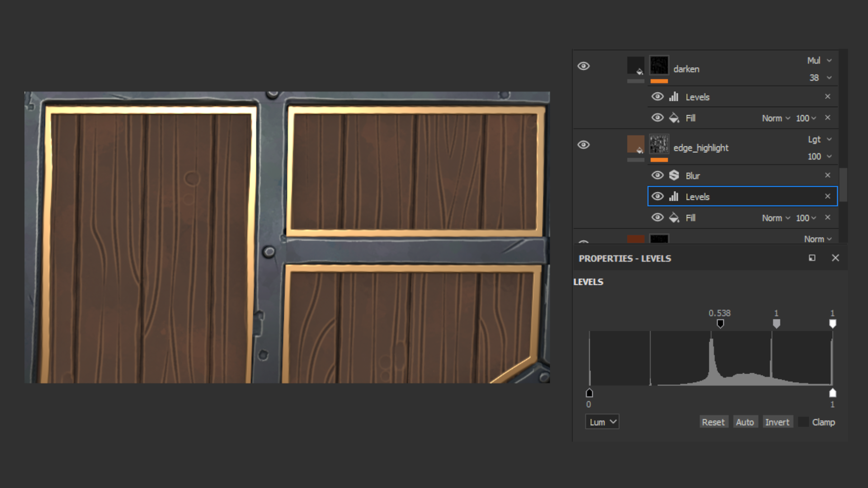Click the Reset button in Levels
This screenshot has width=868, height=488.
pyautogui.click(x=713, y=422)
